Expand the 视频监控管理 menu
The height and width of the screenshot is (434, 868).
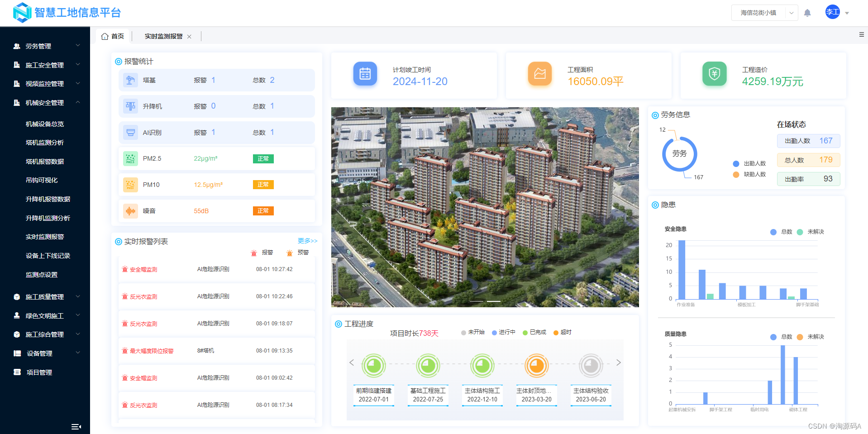45,84
